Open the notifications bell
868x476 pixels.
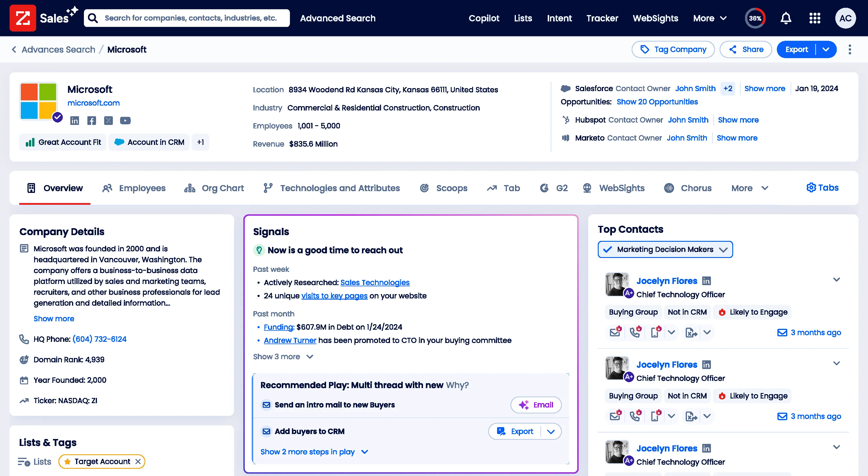(786, 18)
